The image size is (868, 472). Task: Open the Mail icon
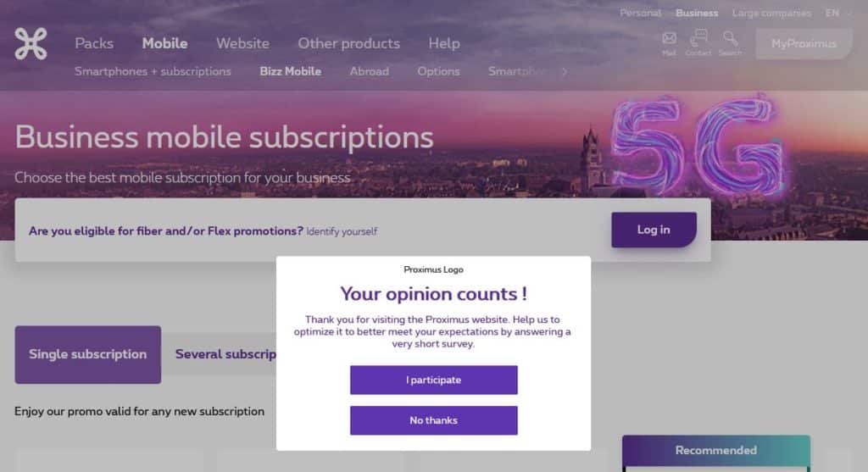tap(670, 42)
